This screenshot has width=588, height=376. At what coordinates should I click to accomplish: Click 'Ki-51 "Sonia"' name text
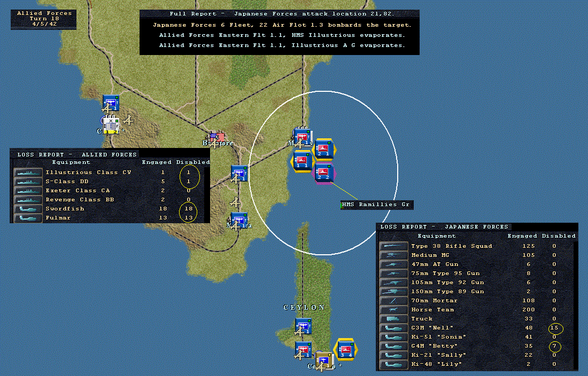point(438,336)
